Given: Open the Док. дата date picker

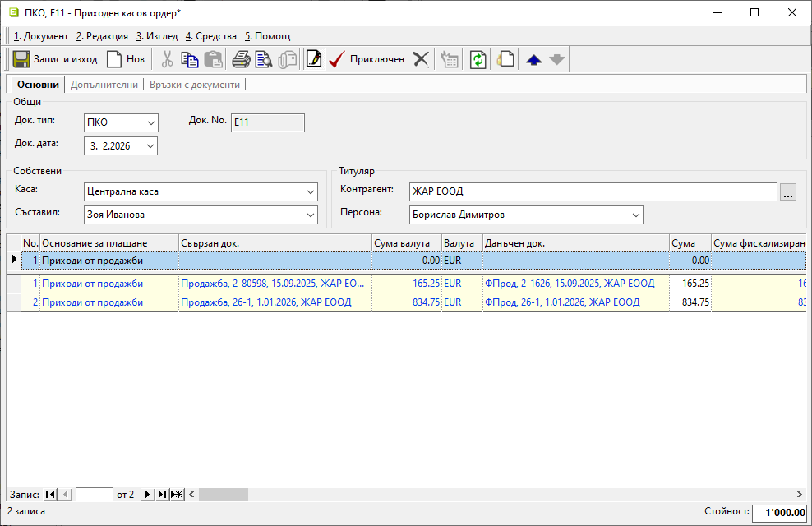Looking at the screenshot, I should pyautogui.click(x=150, y=146).
